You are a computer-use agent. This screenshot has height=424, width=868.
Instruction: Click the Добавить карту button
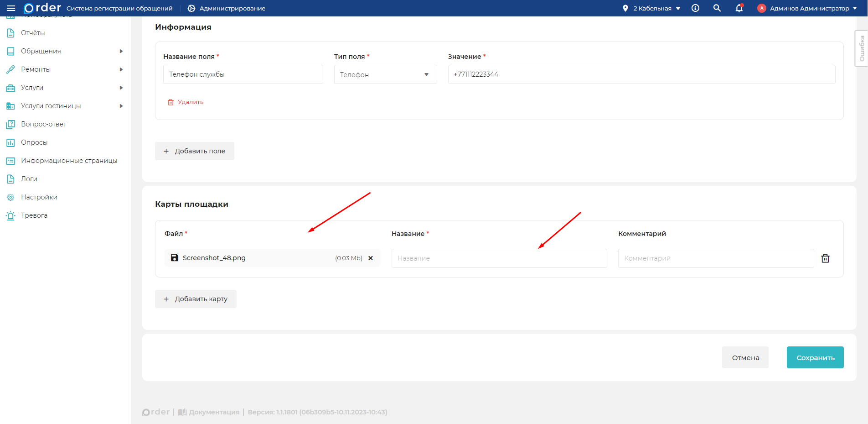tap(196, 299)
